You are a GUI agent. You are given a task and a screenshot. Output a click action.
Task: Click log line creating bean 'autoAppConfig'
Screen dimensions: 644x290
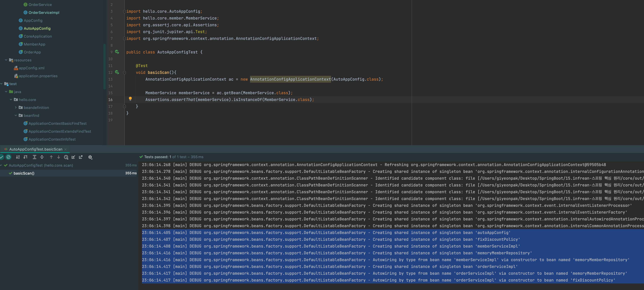point(326,233)
